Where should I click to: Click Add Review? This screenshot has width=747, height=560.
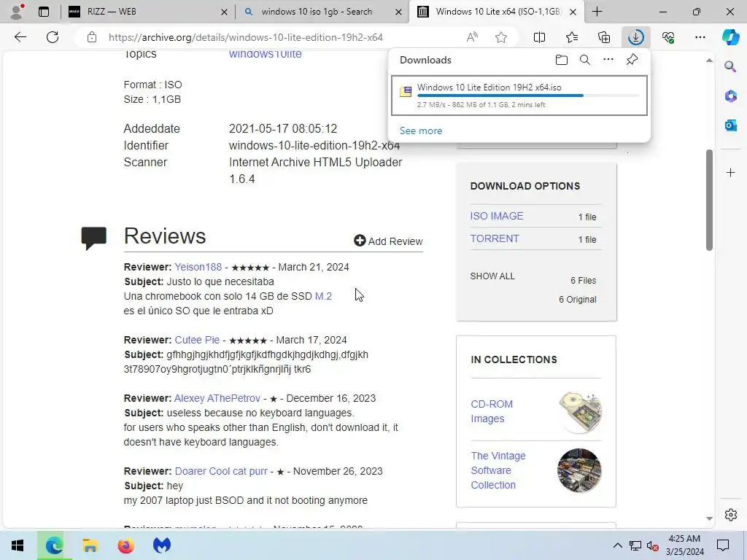(x=388, y=241)
